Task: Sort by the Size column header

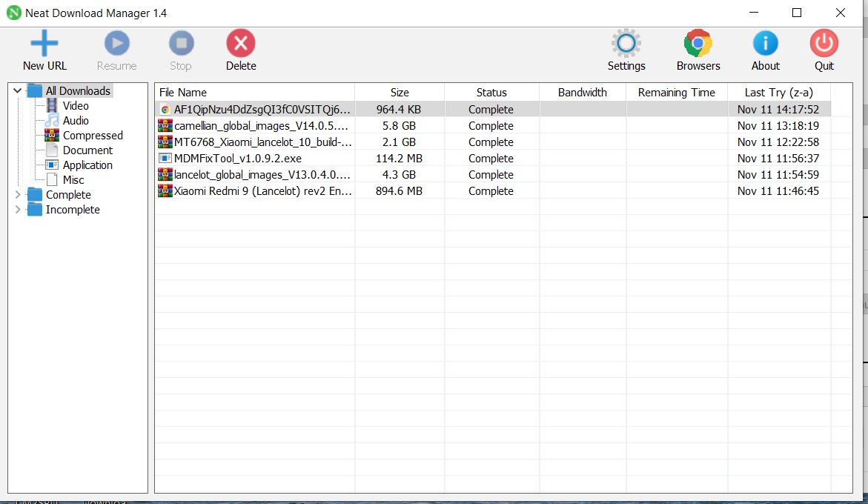Action: pyautogui.click(x=400, y=93)
